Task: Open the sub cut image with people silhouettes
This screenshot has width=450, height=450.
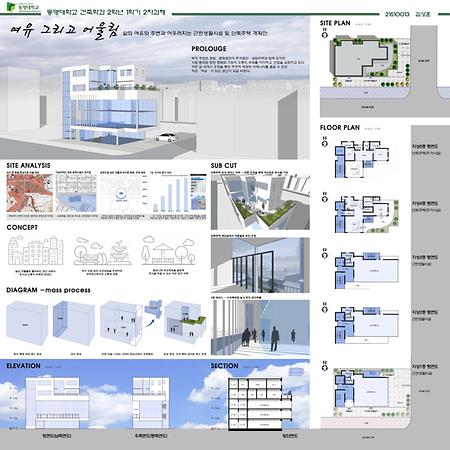Action: 260,327
